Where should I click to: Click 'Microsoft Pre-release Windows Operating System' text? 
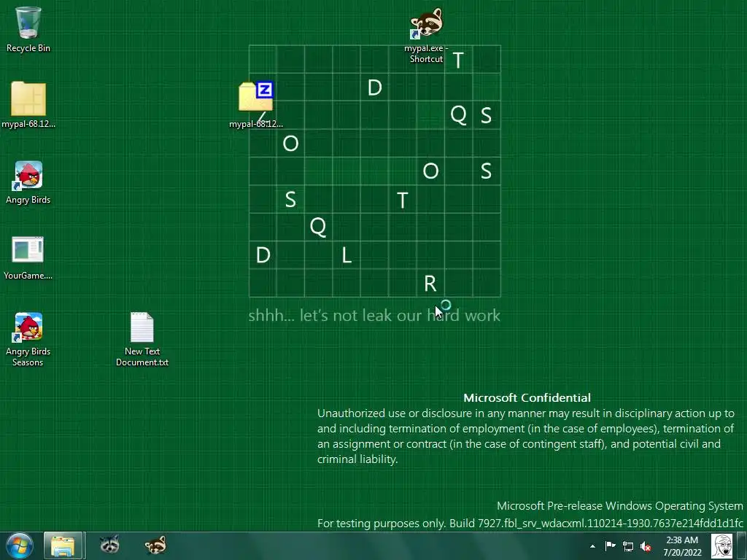620,506
